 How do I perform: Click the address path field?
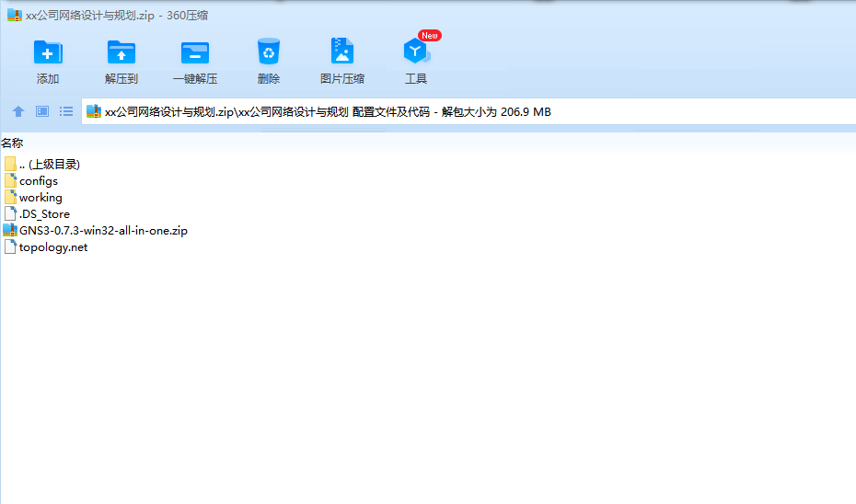tap(468, 112)
